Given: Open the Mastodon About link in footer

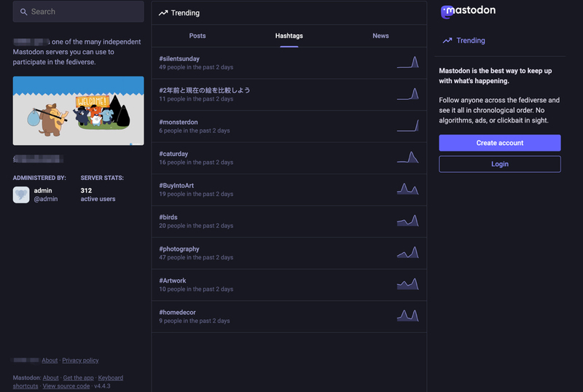Looking at the screenshot, I should pyautogui.click(x=50, y=378).
